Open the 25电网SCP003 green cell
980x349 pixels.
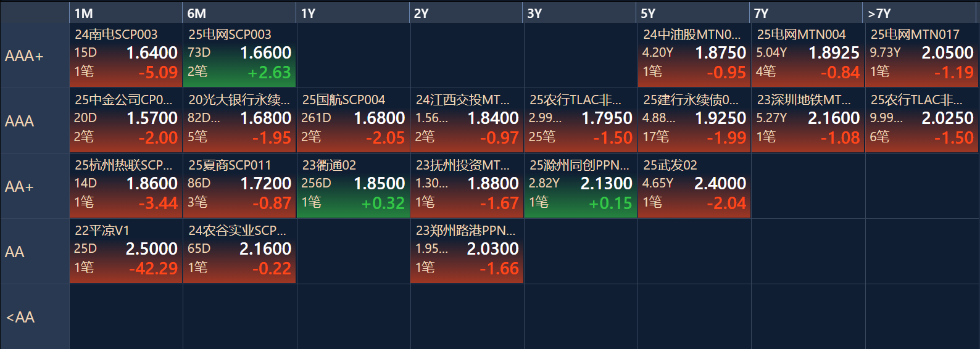tap(239, 55)
